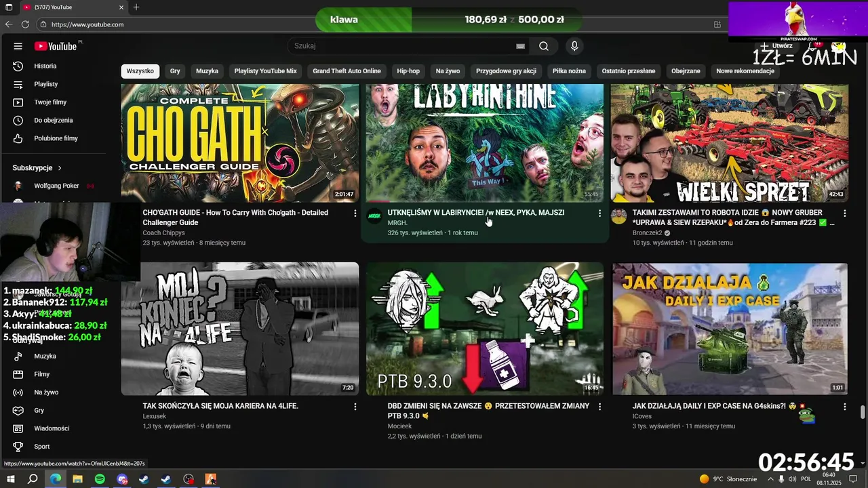868x488 pixels.
Task: Open the Mocieek channel link
Action: point(400,426)
